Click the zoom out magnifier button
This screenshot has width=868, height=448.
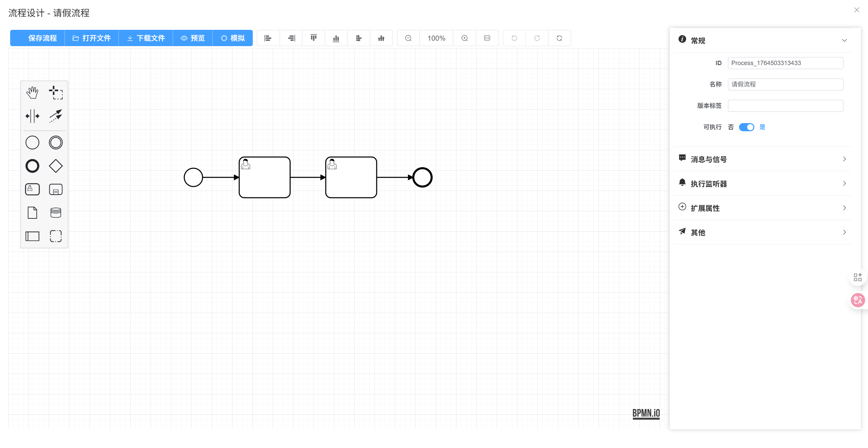click(408, 38)
